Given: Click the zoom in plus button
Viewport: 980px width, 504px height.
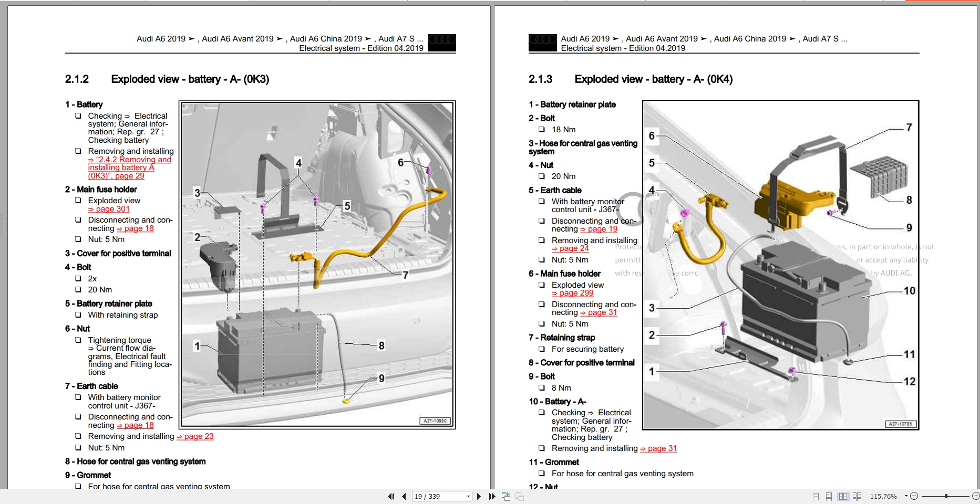Looking at the screenshot, I should (x=975, y=496).
